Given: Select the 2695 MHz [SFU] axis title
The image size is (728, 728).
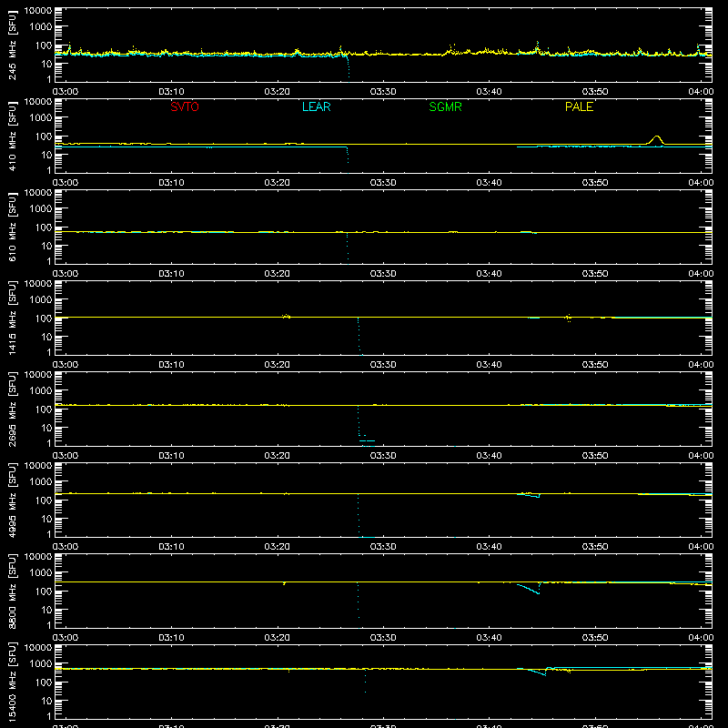Looking at the screenshot, I should click(x=12, y=409).
